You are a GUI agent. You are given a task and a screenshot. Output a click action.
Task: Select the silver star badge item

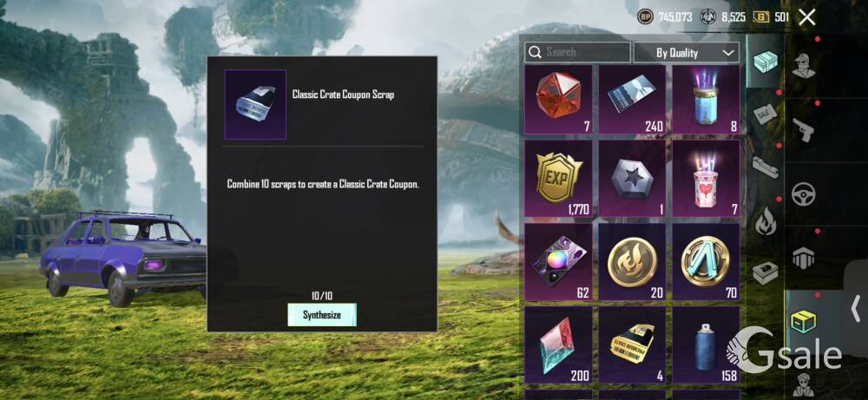(x=632, y=178)
